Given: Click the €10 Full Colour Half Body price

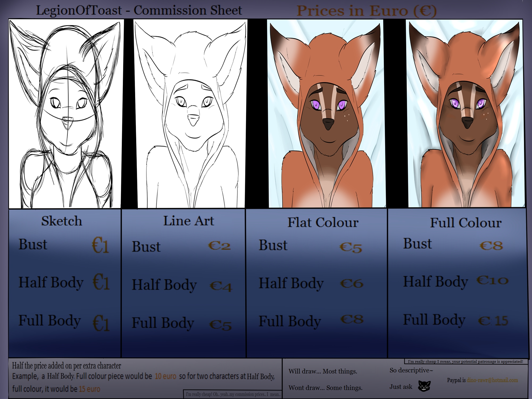Looking at the screenshot, I should click(492, 280).
